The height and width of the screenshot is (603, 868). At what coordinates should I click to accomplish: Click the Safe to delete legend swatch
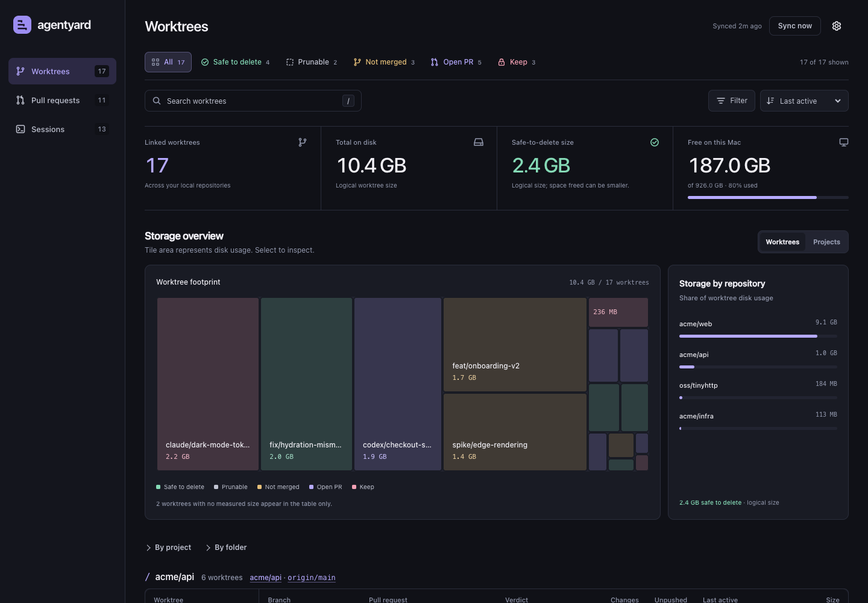pos(158,487)
